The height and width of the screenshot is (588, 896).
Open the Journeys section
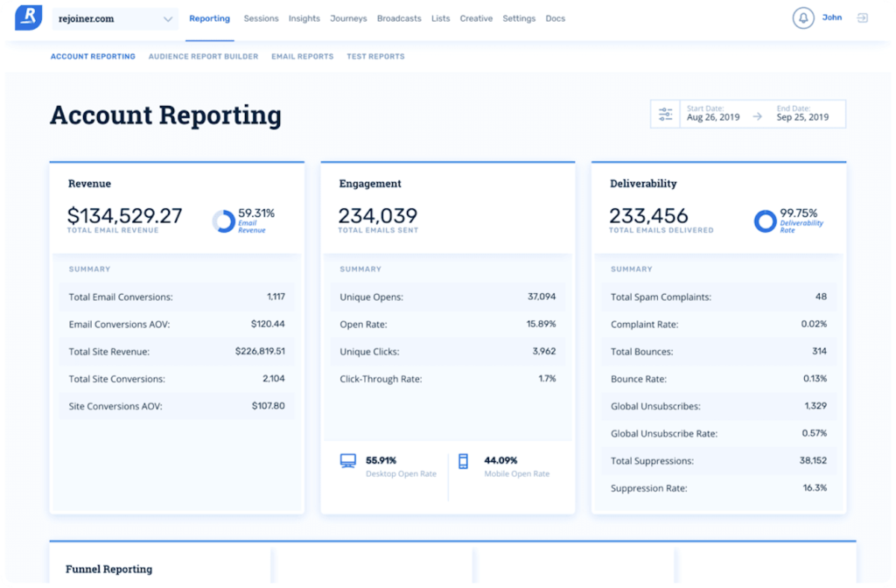[x=348, y=19]
